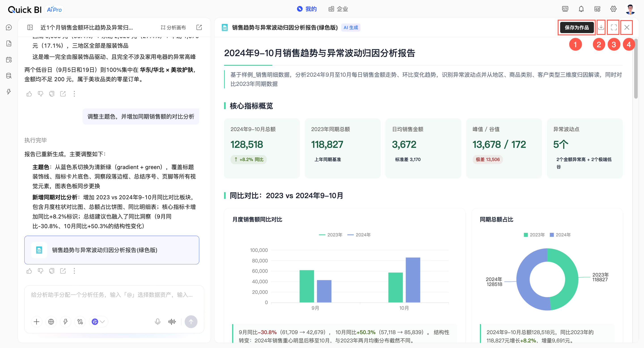Image resolution: width=644 pixels, height=348 pixels.
Task: Open the 销售趋势与异常波动归因分析报告(绿色版) card in chat
Action: pos(112,250)
